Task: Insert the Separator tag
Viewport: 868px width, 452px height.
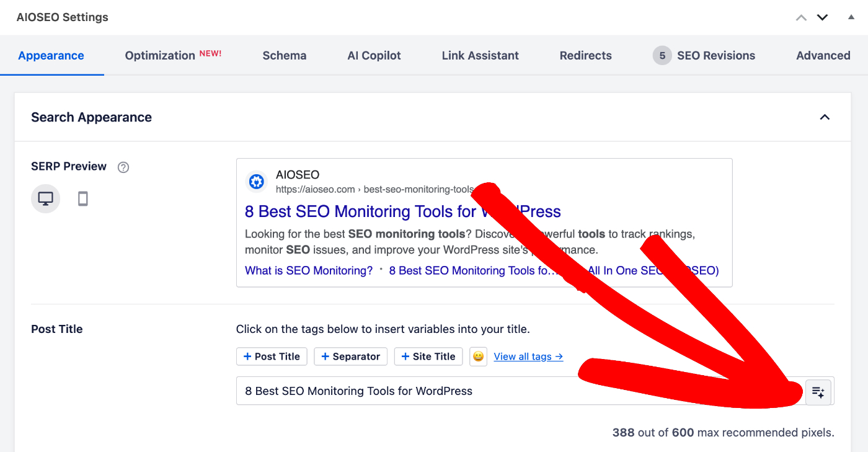Action: pos(351,357)
